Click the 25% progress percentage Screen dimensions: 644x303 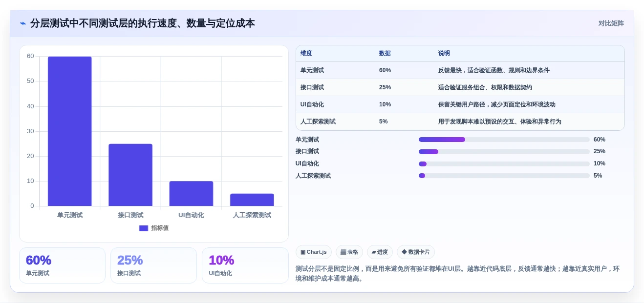click(x=600, y=151)
